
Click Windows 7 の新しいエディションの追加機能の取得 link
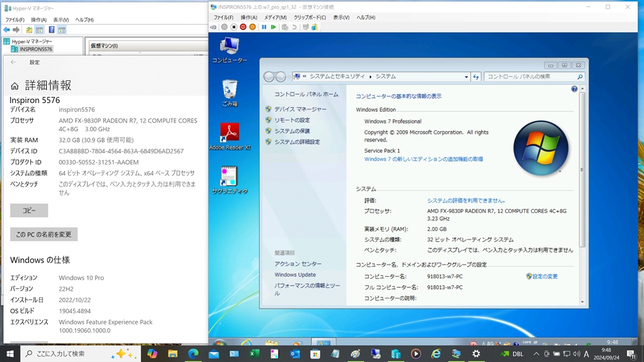[x=423, y=159]
